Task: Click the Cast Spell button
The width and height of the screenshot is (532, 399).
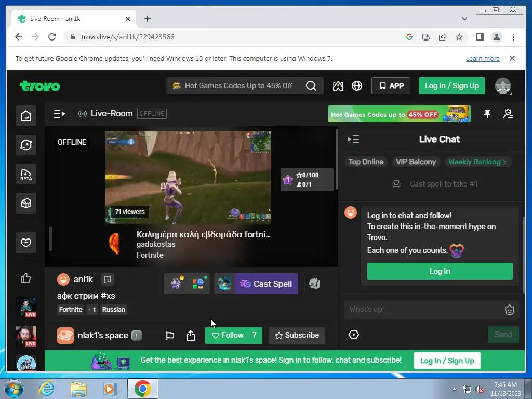Action: click(267, 284)
